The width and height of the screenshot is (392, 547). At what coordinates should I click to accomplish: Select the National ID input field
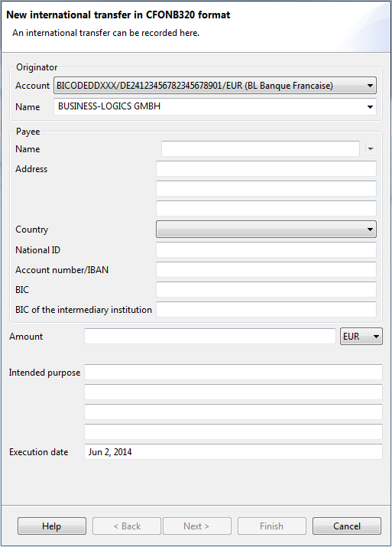pos(266,249)
